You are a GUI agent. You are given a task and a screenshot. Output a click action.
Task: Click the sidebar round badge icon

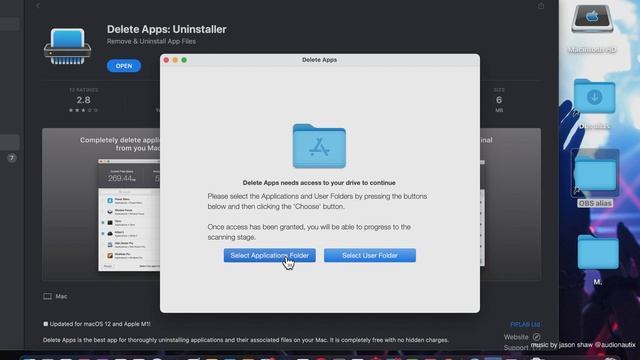tap(11, 158)
